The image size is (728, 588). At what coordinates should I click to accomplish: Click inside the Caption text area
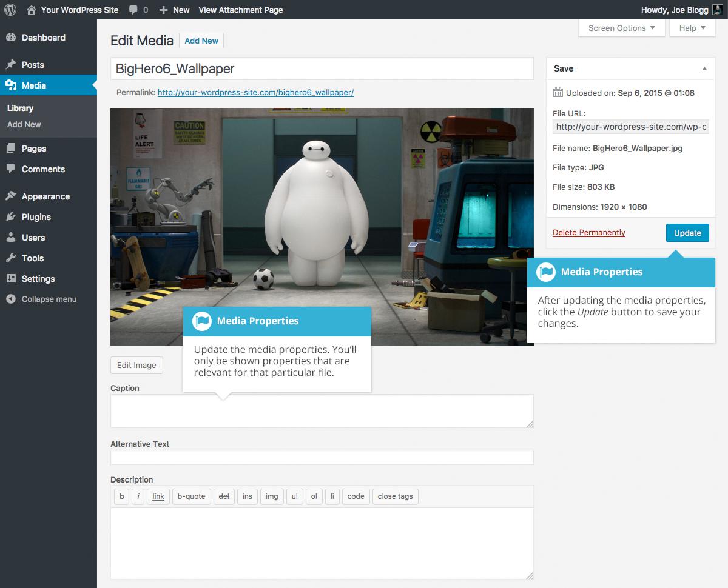(x=322, y=411)
